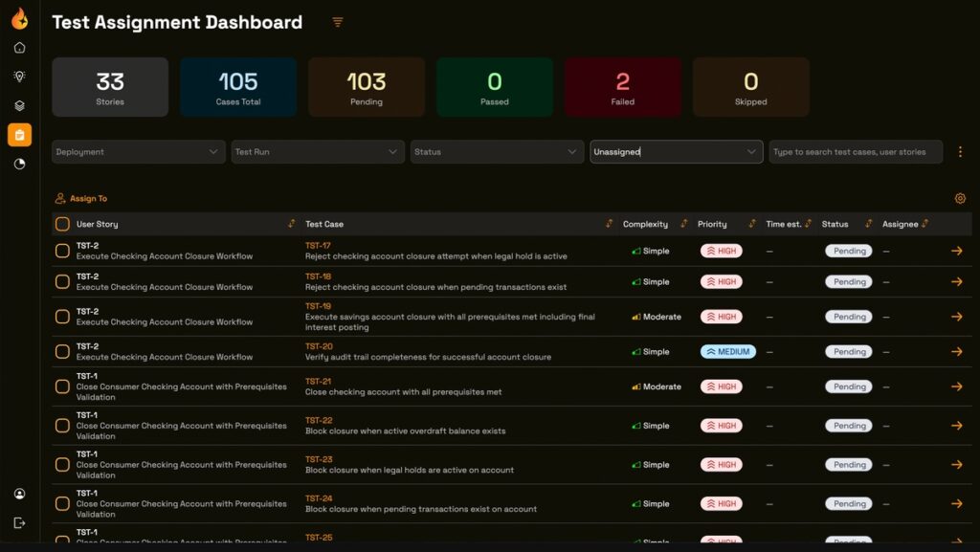Click the filter icon beside dashboard title
The width and height of the screenshot is (980, 552).
[337, 22]
